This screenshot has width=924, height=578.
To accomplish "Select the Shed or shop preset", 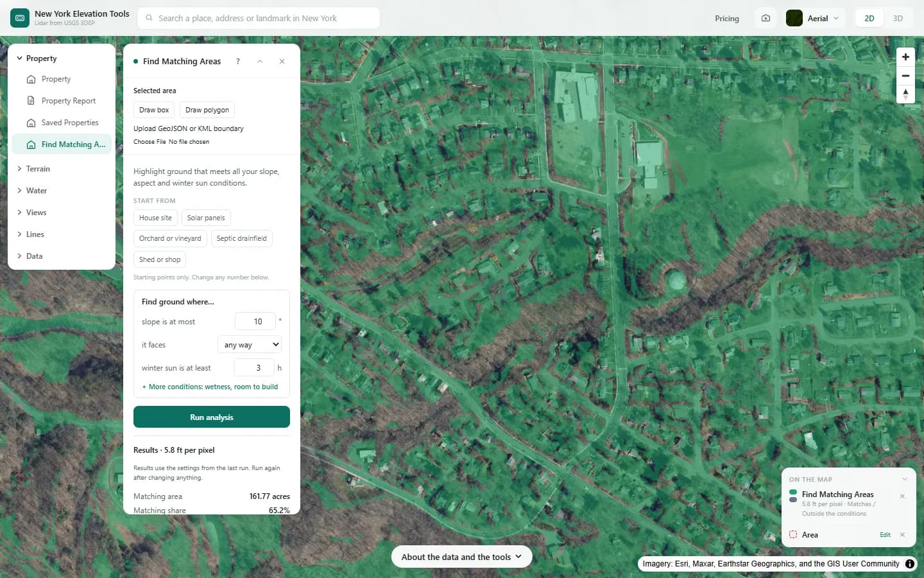I will [x=160, y=259].
